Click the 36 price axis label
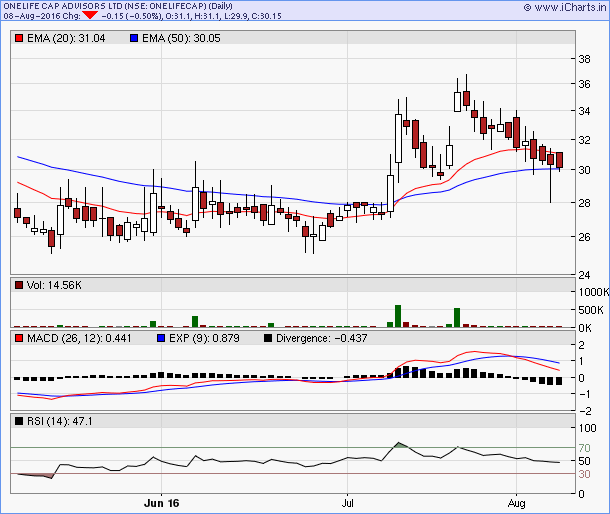Image resolution: width=610 pixels, height=514 pixels. [x=584, y=84]
